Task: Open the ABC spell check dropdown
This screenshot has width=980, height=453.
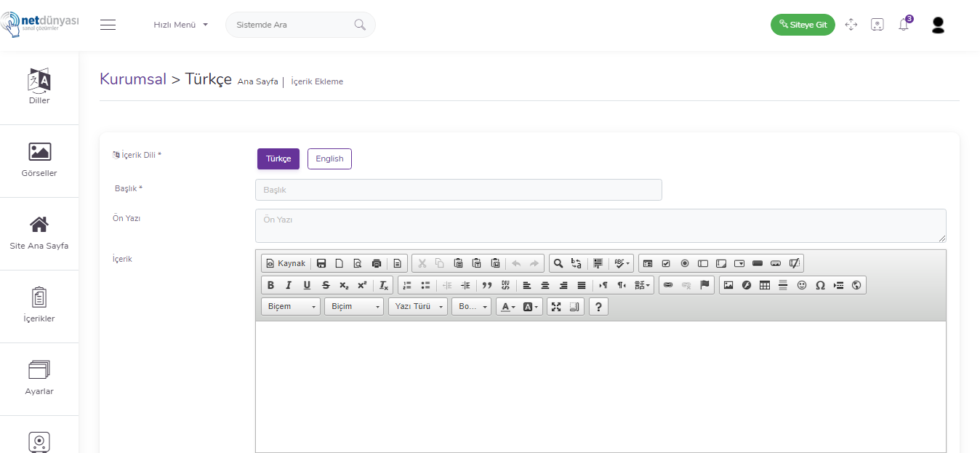Action: pyautogui.click(x=622, y=263)
